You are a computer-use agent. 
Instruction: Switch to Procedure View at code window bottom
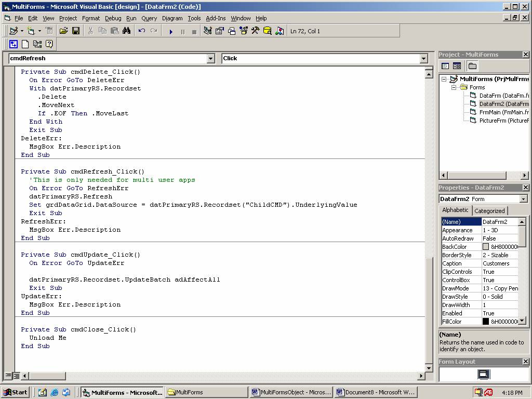coord(9,376)
